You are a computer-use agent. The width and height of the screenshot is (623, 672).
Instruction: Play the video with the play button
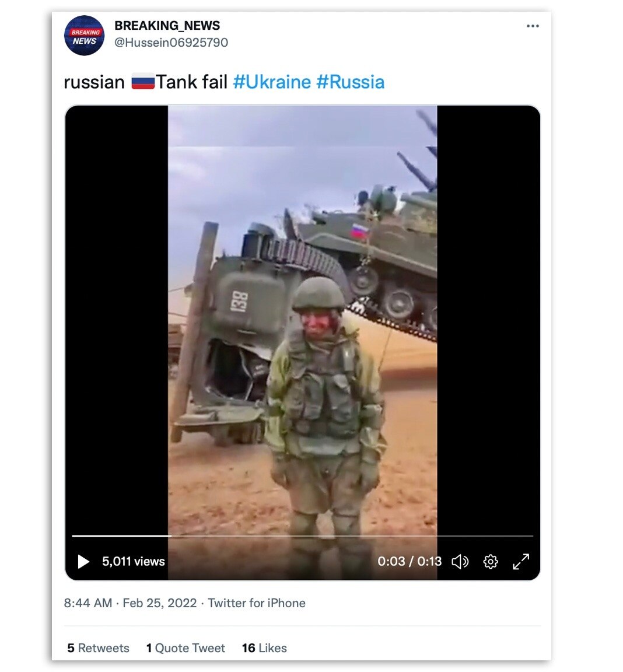point(83,561)
